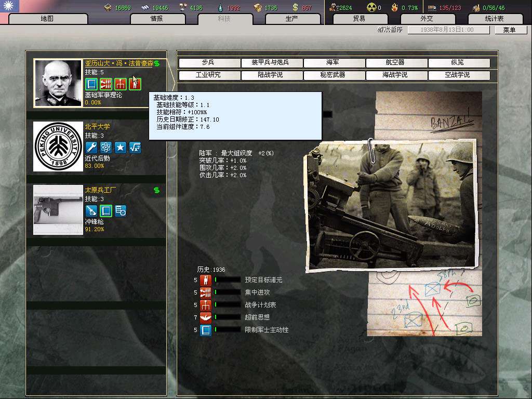
Task: Click the 游戏暂停 paused status text
Action: pos(390,30)
